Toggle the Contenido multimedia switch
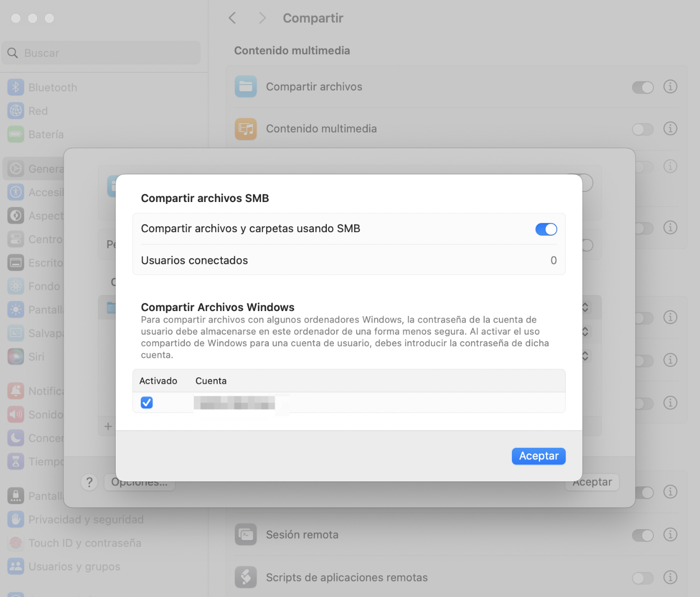Screen dimensions: 700x597 pos(643,130)
